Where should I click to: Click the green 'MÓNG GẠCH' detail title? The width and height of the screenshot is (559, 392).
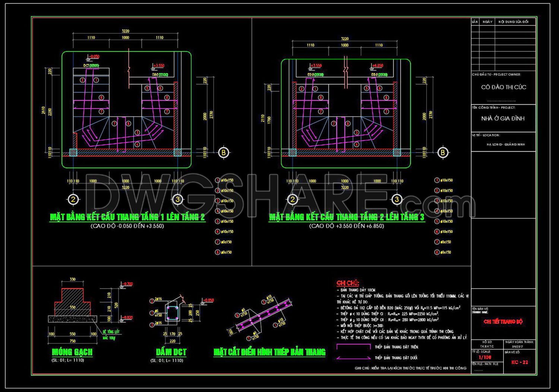pyautogui.click(x=72, y=352)
